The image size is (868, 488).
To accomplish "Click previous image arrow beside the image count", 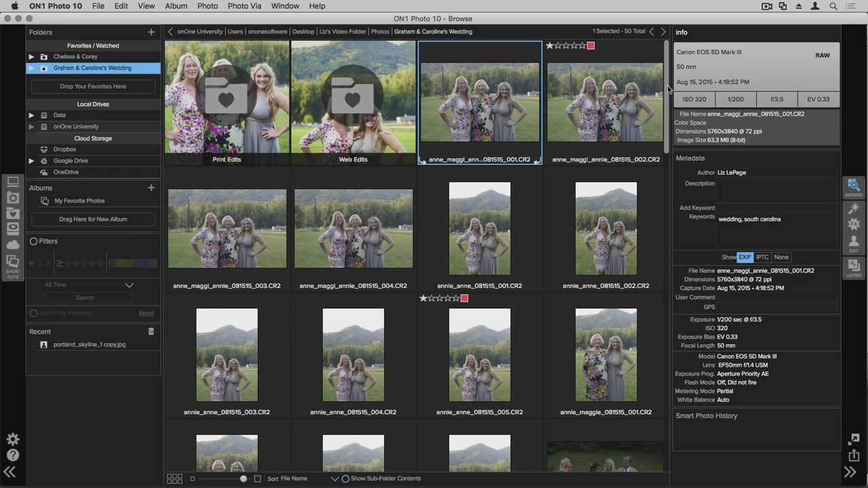I will (x=652, y=31).
